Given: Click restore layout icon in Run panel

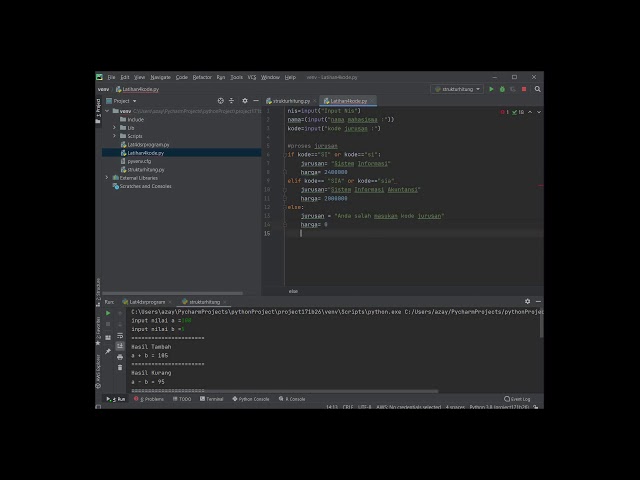Looking at the screenshot, I should pyautogui.click(x=108, y=338).
